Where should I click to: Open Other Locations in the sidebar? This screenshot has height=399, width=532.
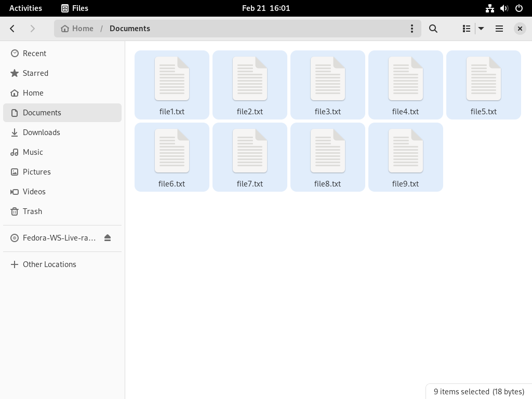tap(62, 264)
